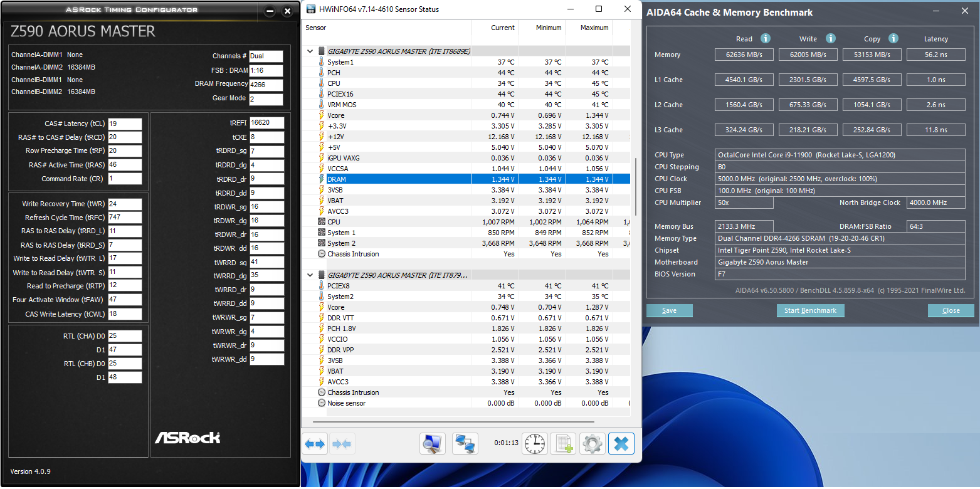This screenshot has height=489, width=980.
Task: Click thermometer icon of VRM MOS row
Action: (x=322, y=105)
